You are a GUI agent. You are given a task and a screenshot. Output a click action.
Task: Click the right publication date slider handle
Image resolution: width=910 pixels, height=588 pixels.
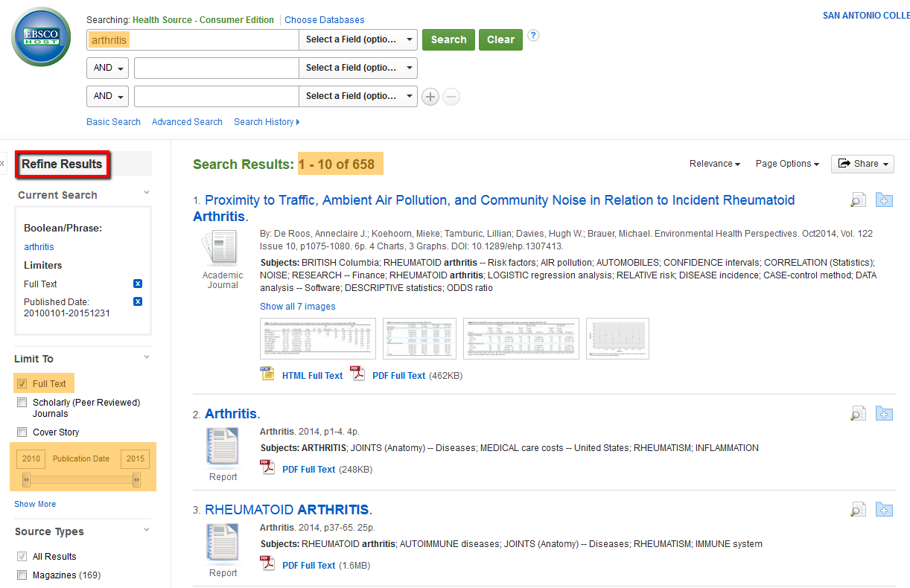click(x=136, y=481)
